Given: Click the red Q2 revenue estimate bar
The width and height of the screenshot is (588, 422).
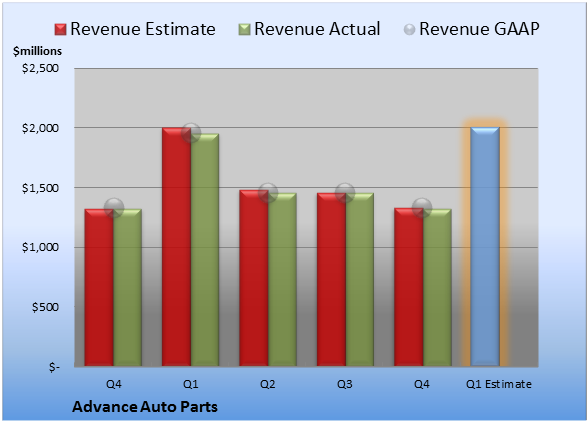Looking at the screenshot, I should point(254,278).
